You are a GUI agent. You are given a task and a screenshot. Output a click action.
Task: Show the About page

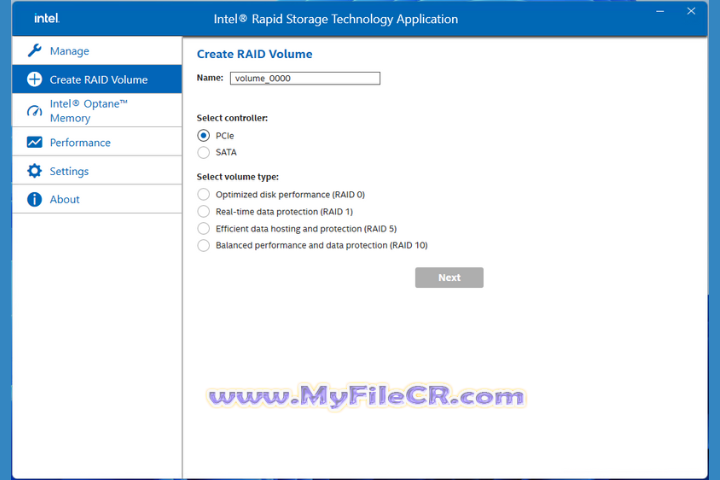(x=97, y=199)
